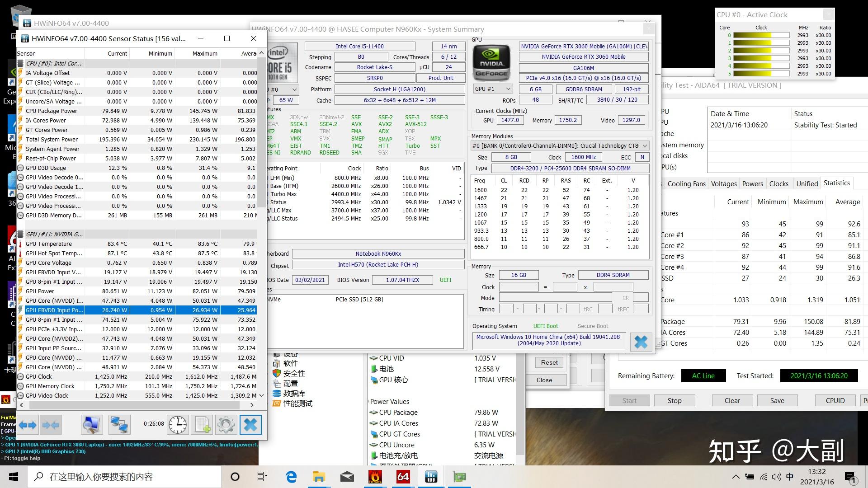Click the Reset button
The width and height of the screenshot is (868, 488).
pyautogui.click(x=549, y=362)
